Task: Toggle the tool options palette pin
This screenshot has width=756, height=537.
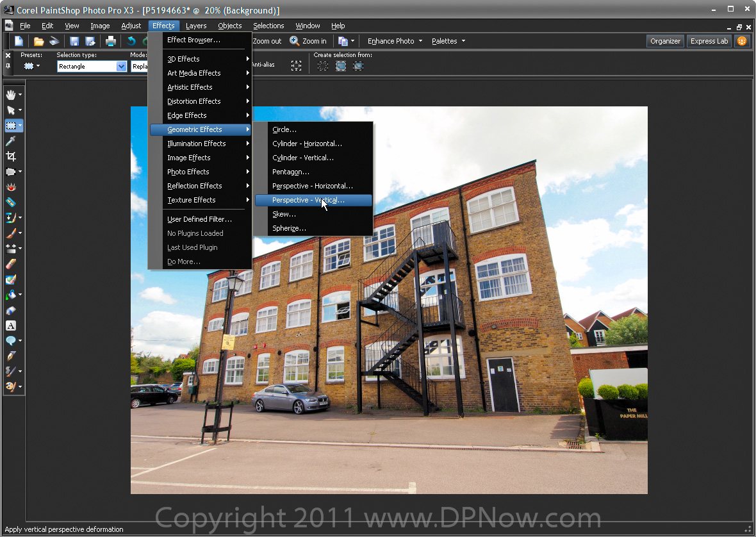Action: point(8,65)
